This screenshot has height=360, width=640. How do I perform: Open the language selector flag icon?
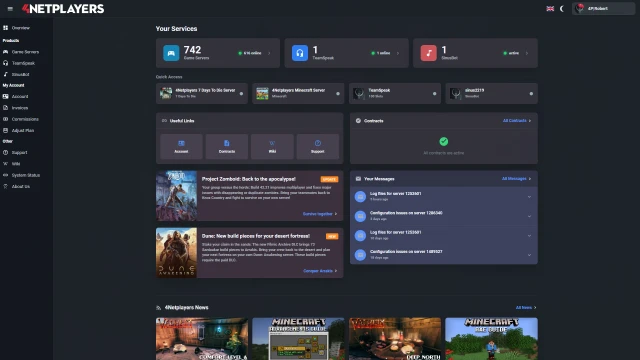550,9
